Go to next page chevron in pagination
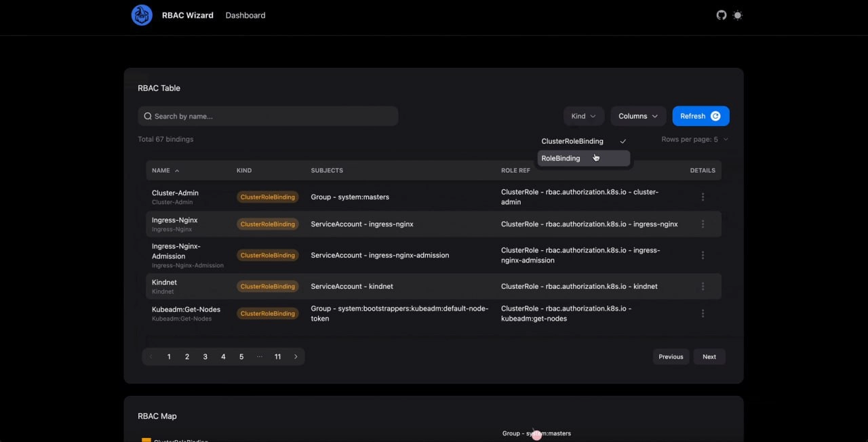This screenshot has height=442, width=868. [296, 357]
